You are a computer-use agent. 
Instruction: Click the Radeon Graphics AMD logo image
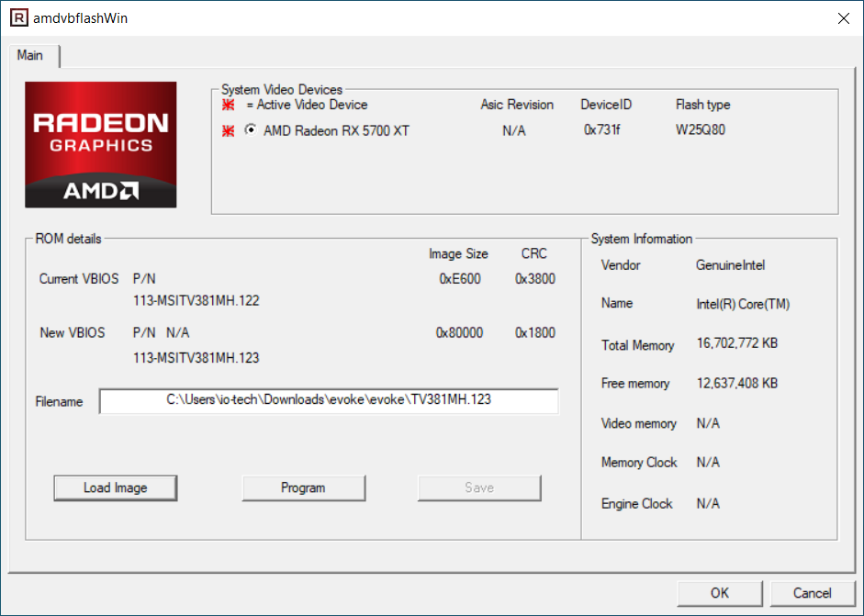pyautogui.click(x=101, y=145)
